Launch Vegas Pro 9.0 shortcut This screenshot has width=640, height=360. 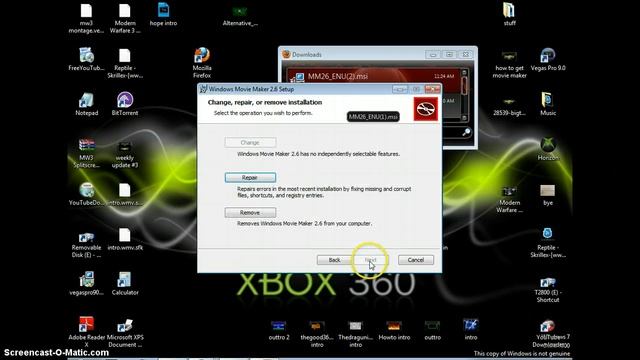(547, 55)
